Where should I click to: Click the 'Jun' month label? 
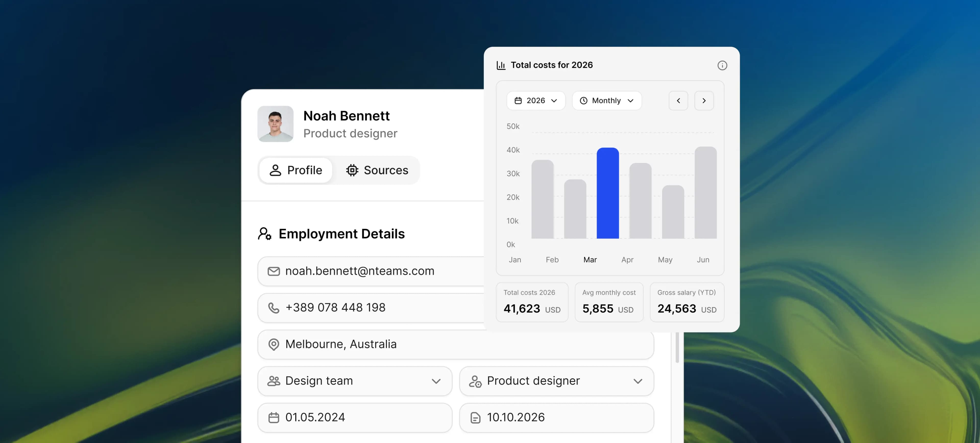coord(703,260)
